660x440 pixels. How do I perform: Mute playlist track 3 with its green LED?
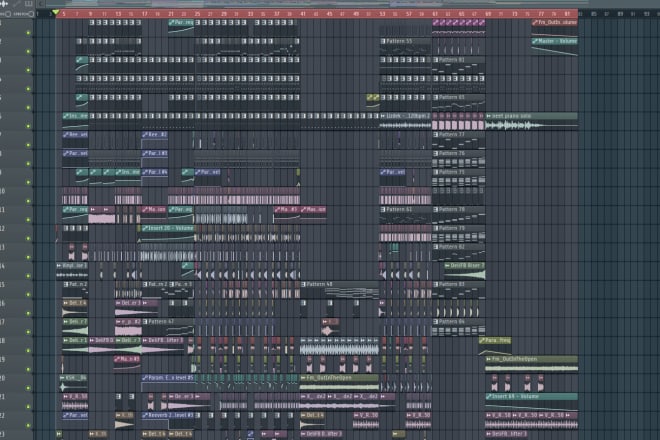pos(28,70)
